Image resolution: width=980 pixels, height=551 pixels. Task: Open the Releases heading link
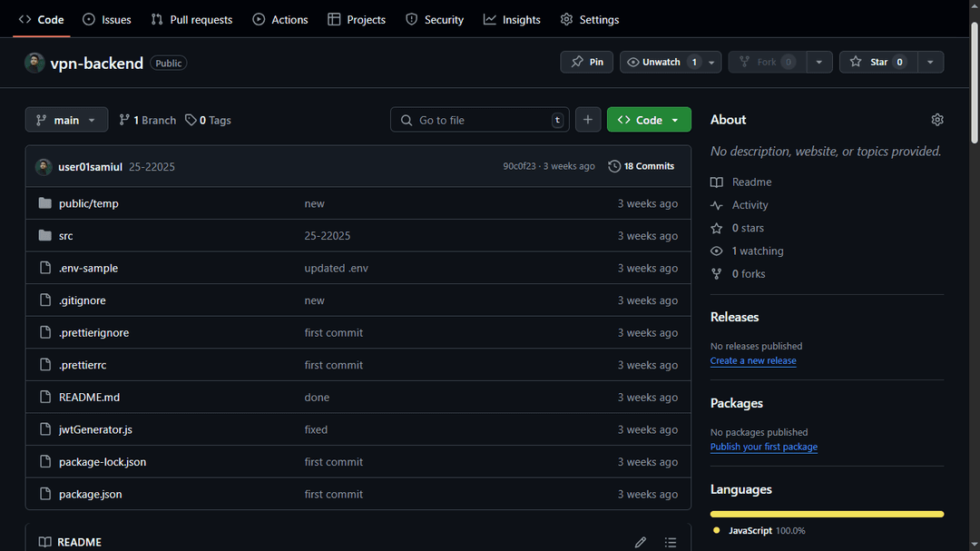[734, 317]
